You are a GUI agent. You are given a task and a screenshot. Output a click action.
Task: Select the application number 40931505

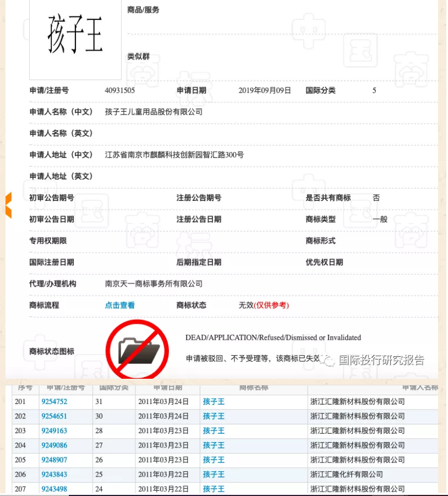(120, 90)
